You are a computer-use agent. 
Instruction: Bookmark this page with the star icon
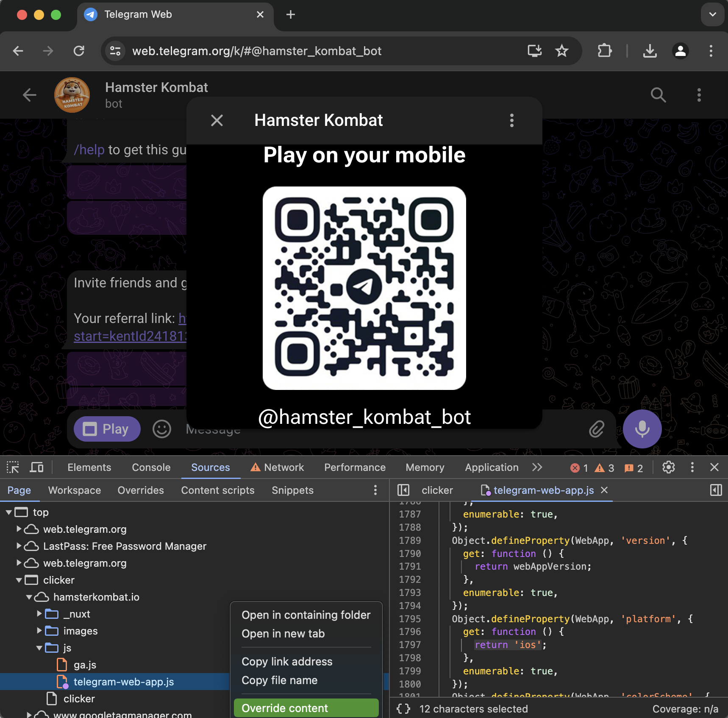click(562, 51)
